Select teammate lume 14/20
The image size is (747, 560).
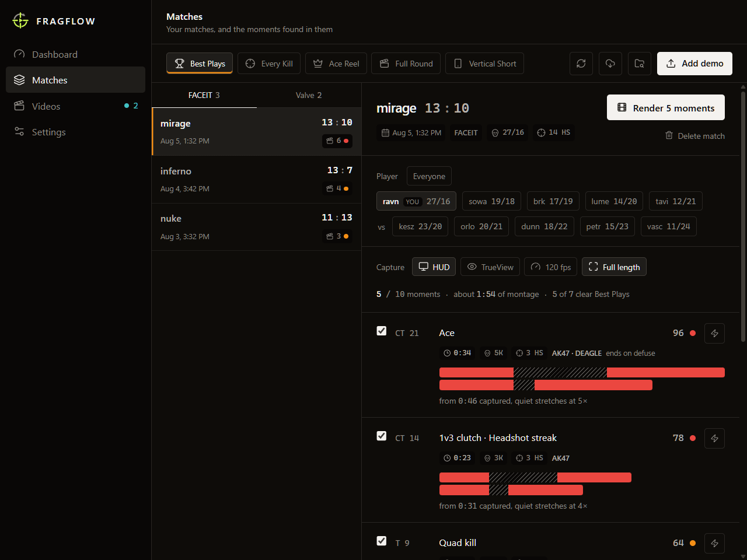point(614,201)
